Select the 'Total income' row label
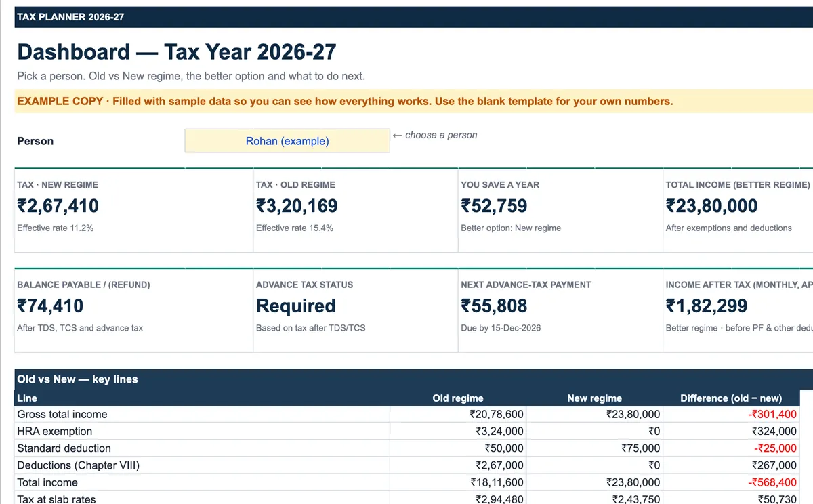The width and height of the screenshot is (813, 504). coord(47,482)
